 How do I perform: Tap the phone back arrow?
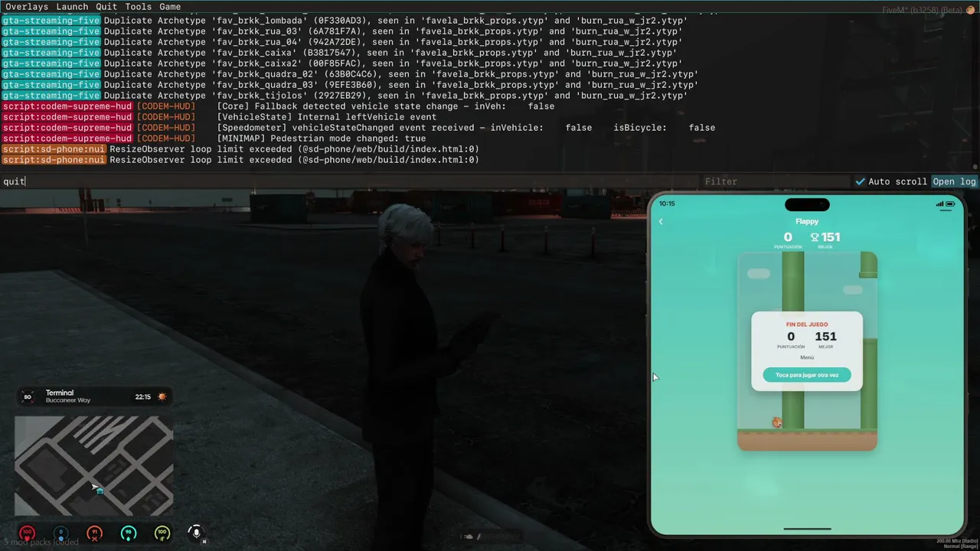661,222
